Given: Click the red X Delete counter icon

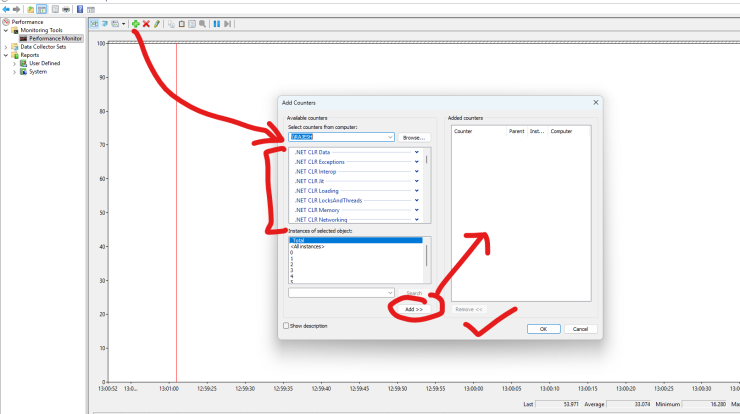Looking at the screenshot, I should point(146,23).
